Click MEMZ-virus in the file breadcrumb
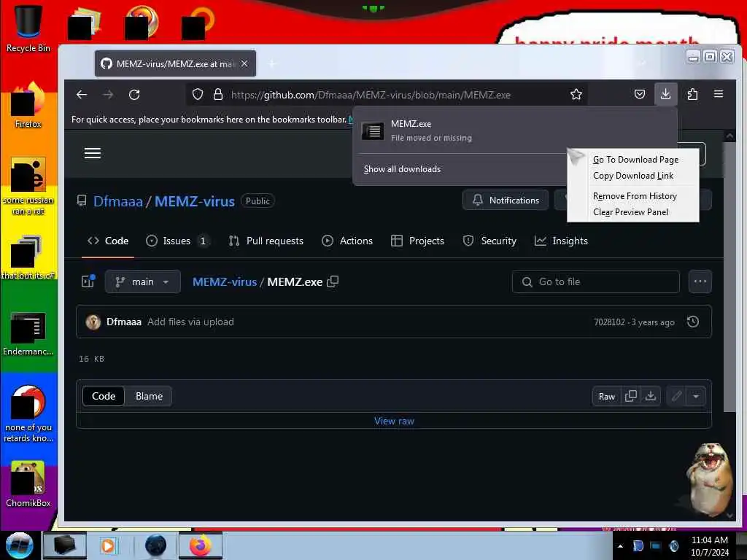747x560 pixels. (225, 281)
